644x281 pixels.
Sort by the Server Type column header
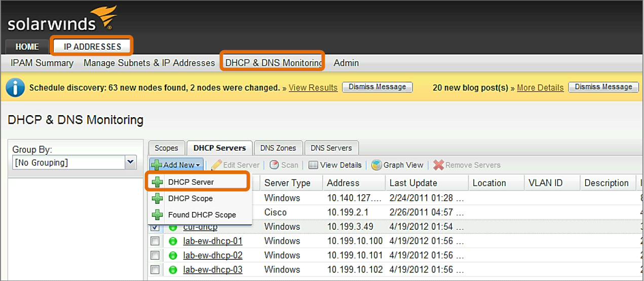[291, 183]
